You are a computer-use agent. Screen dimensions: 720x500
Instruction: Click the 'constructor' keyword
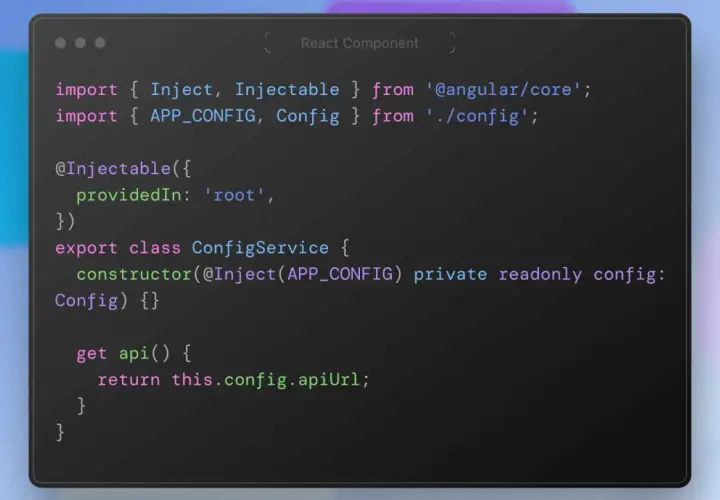coord(134,275)
